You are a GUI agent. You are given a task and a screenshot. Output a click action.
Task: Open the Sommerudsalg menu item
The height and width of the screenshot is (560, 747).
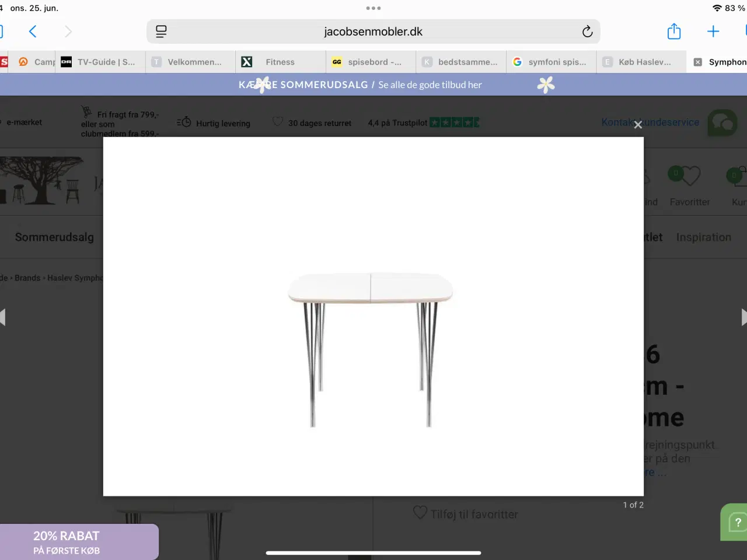click(x=54, y=237)
